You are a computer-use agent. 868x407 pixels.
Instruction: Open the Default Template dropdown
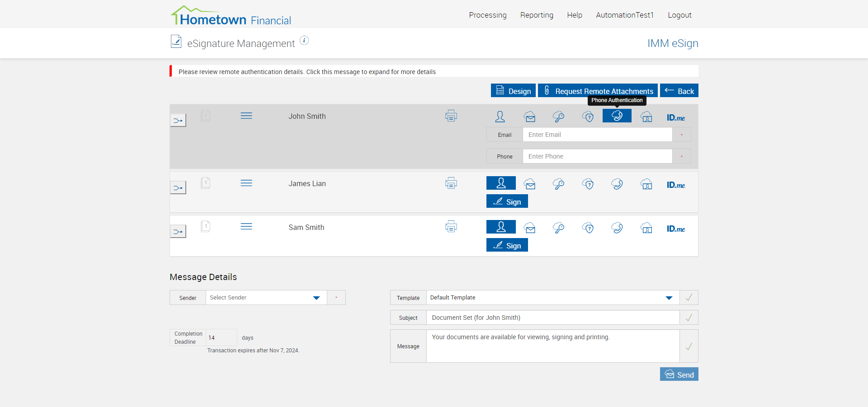tap(553, 298)
